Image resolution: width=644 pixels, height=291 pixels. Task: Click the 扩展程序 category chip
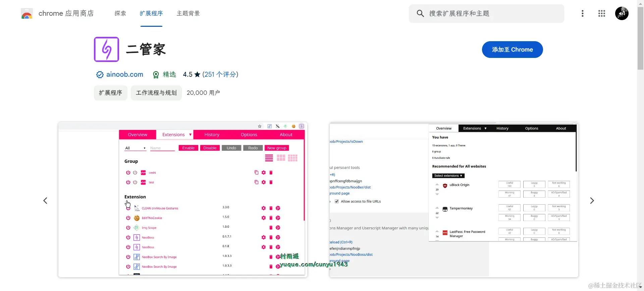[x=110, y=93]
